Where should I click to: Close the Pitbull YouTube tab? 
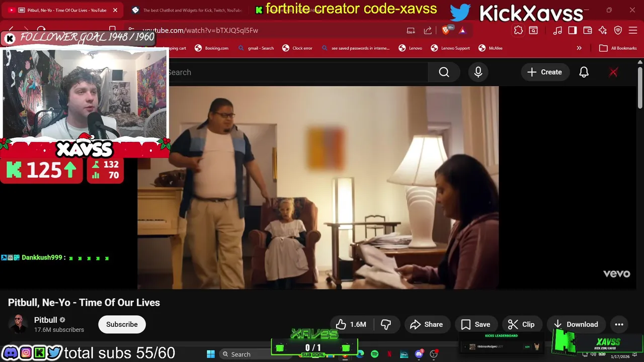[x=115, y=10]
